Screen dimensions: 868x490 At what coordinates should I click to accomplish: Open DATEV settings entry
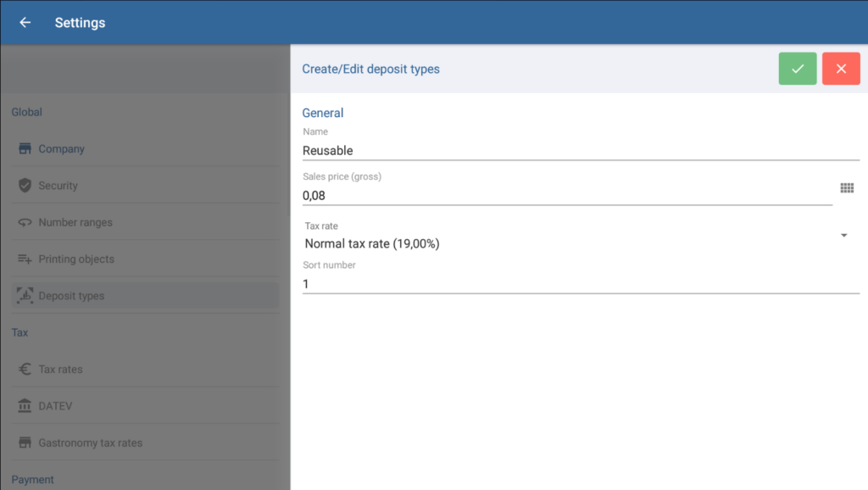(56, 406)
